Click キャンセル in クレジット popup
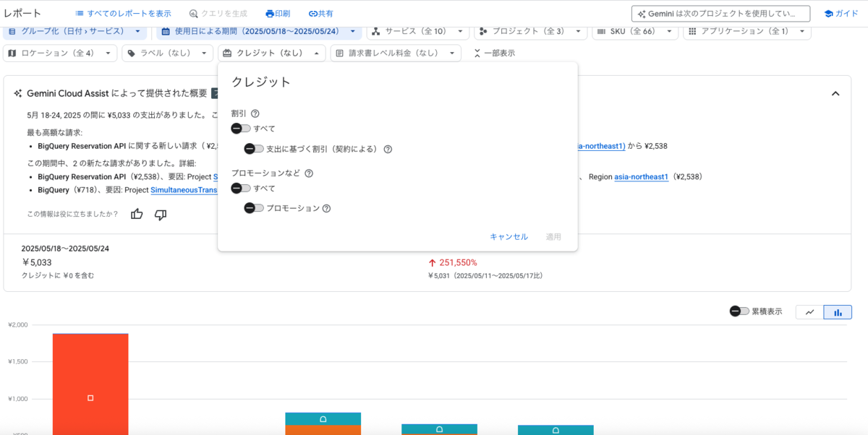The height and width of the screenshot is (435, 868). (x=509, y=236)
